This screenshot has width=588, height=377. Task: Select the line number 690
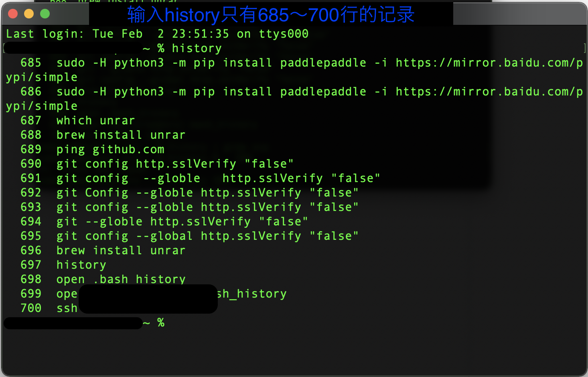coord(31,163)
